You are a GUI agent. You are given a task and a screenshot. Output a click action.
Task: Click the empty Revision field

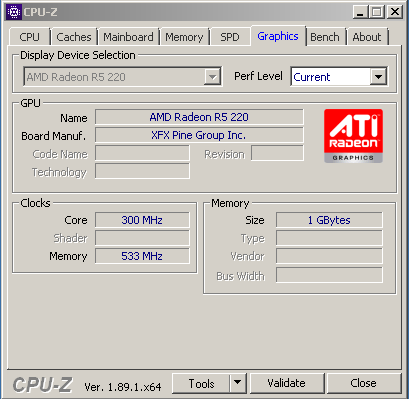(x=277, y=153)
